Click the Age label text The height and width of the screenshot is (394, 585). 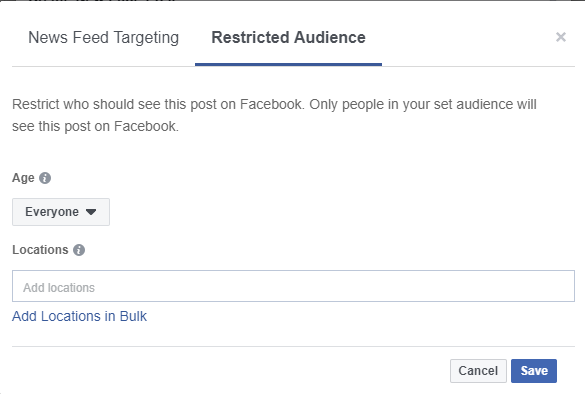(23, 178)
